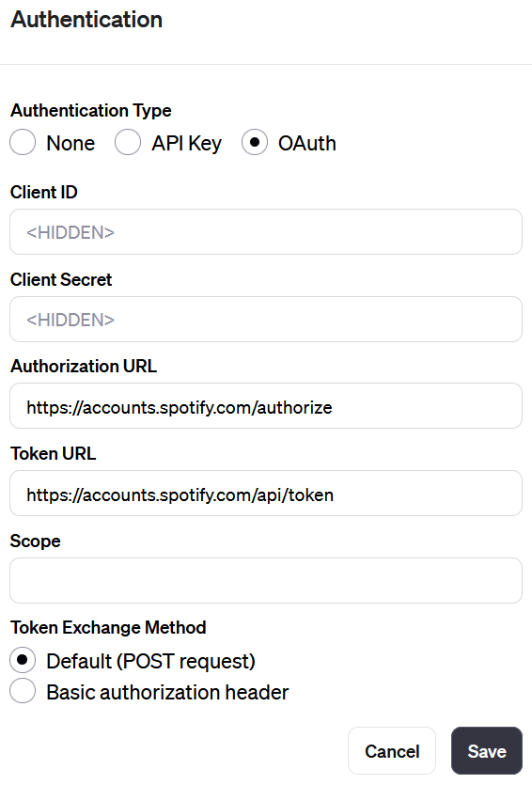Click the Token Exchange Method label
The width and height of the screenshot is (532, 785).
108,627
